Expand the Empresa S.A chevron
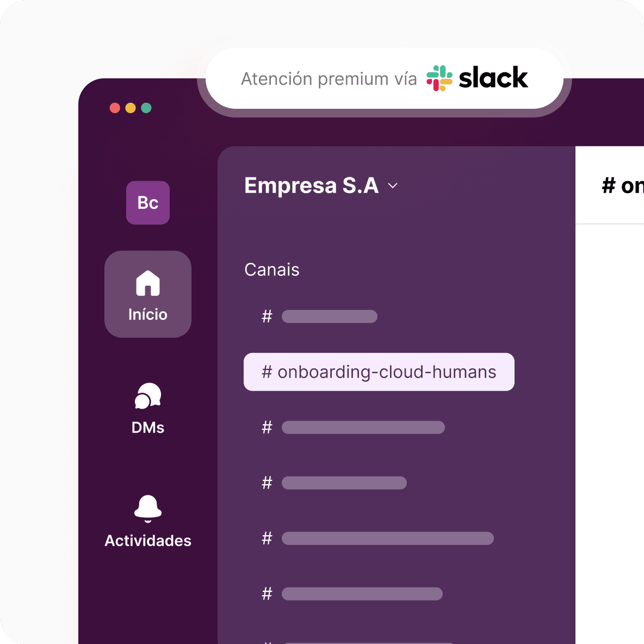Screen dimensions: 644x644 (393, 185)
